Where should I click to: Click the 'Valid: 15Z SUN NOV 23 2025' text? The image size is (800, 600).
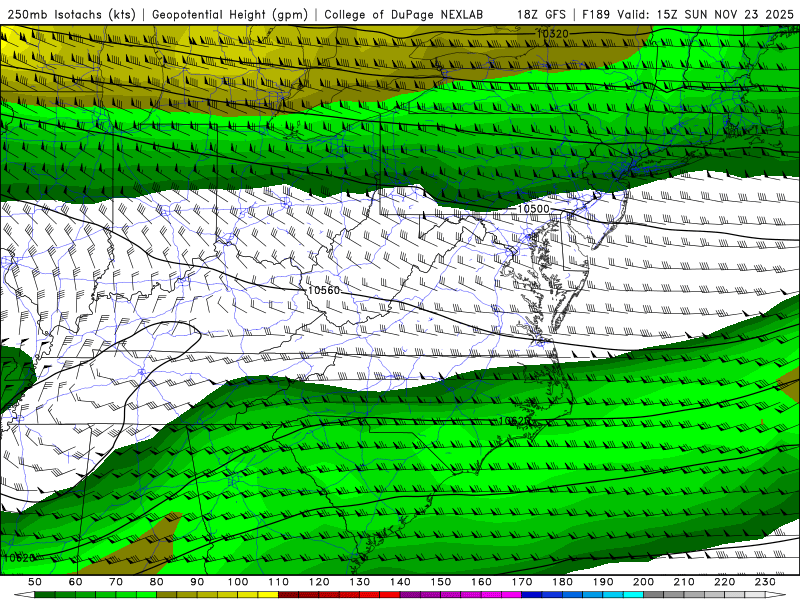pyautogui.click(x=705, y=14)
